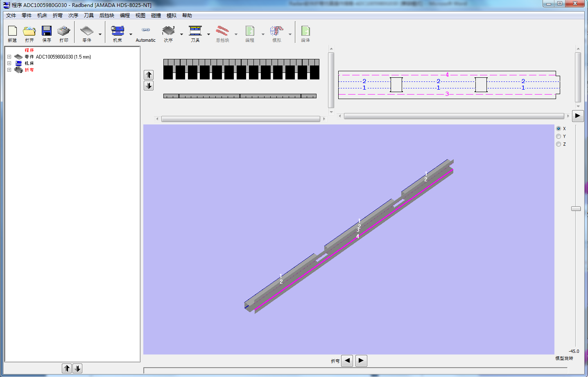This screenshot has height=377, width=588.
Task: Open the 刀具 menu in menu bar
Action: click(x=89, y=16)
